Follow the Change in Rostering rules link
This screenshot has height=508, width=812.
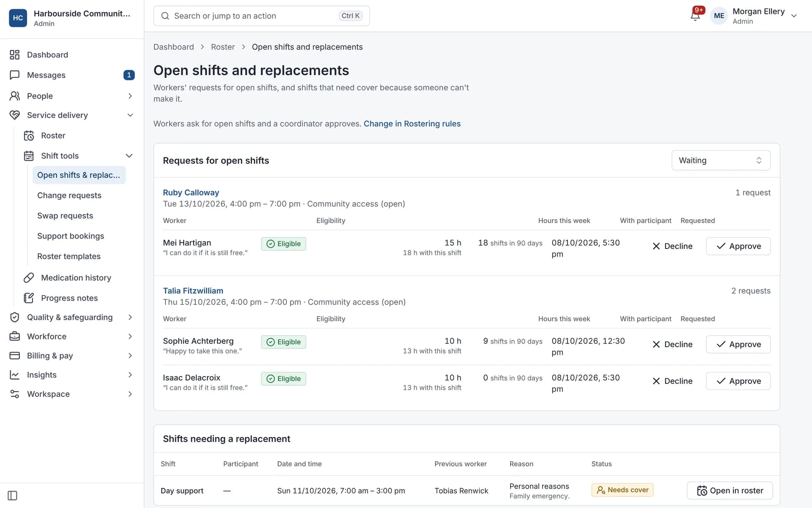tap(412, 124)
